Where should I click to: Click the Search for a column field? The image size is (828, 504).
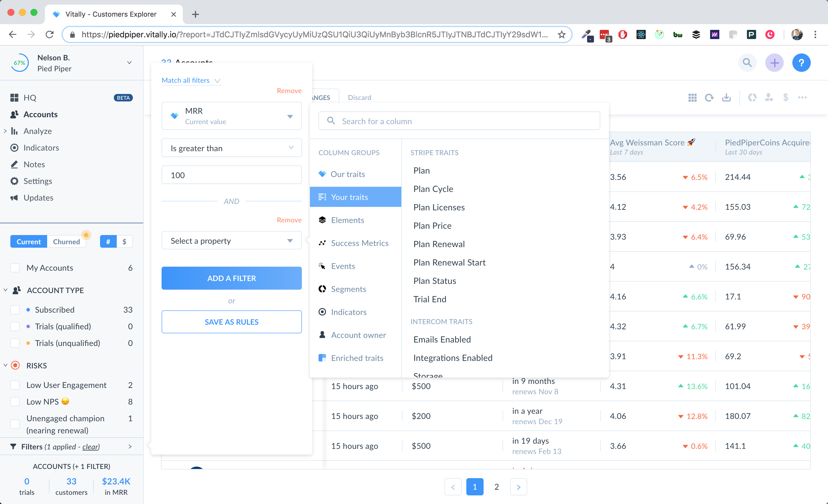pos(459,121)
